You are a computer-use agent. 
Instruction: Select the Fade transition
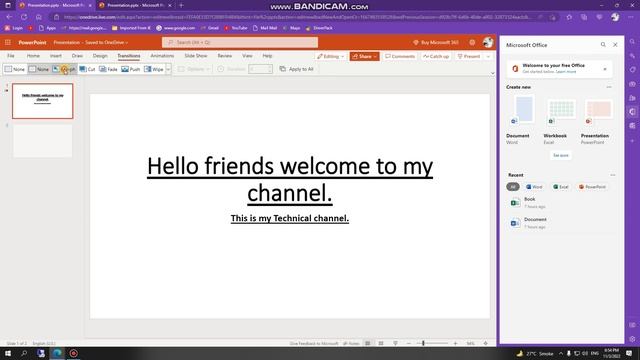pos(108,69)
